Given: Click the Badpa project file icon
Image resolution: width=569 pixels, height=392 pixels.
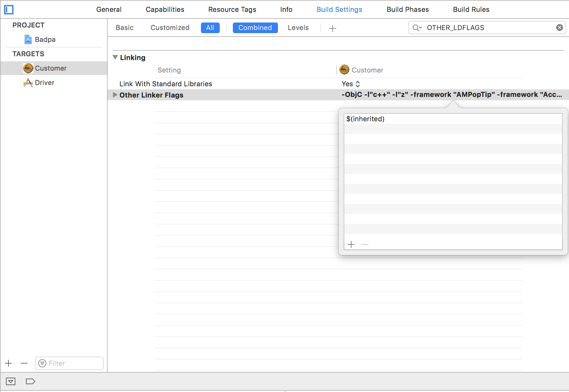Looking at the screenshot, I should [28, 39].
